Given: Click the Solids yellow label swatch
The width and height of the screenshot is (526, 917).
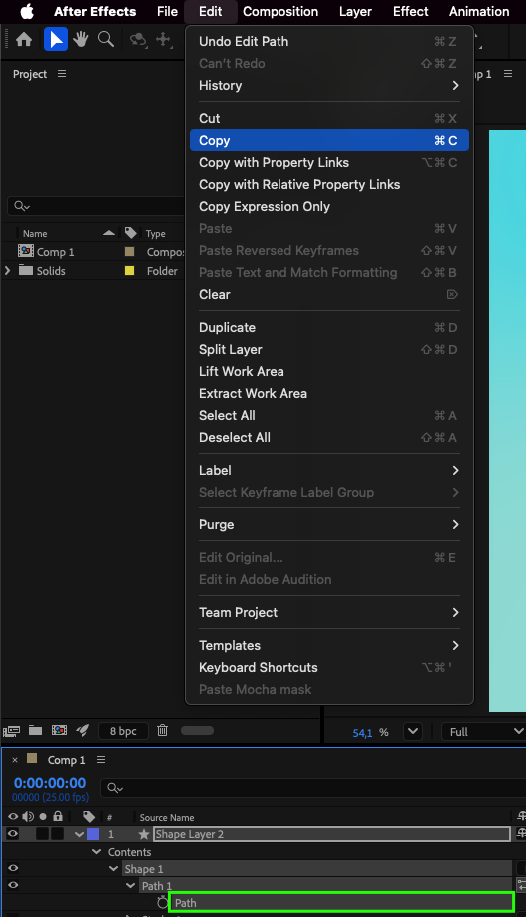Looking at the screenshot, I should (x=130, y=270).
